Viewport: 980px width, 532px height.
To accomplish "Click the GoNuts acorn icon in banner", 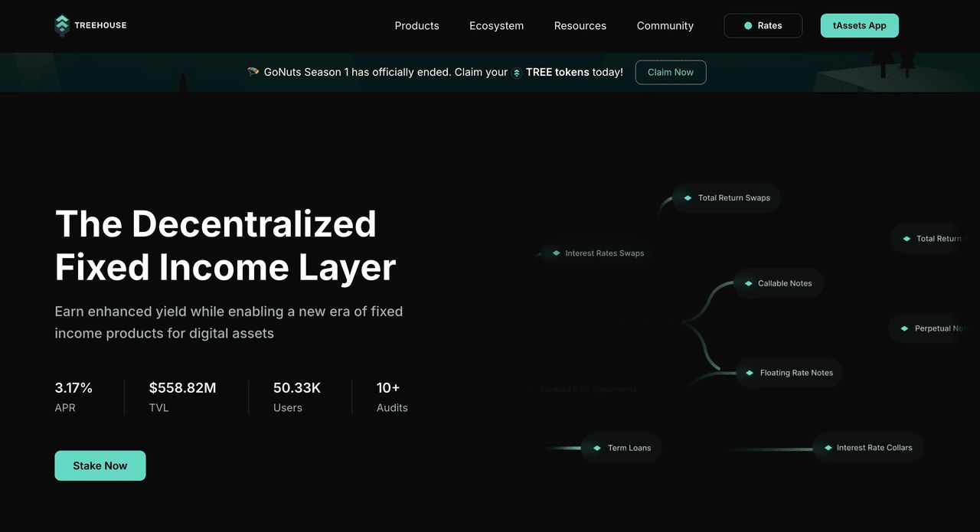I will click(253, 72).
